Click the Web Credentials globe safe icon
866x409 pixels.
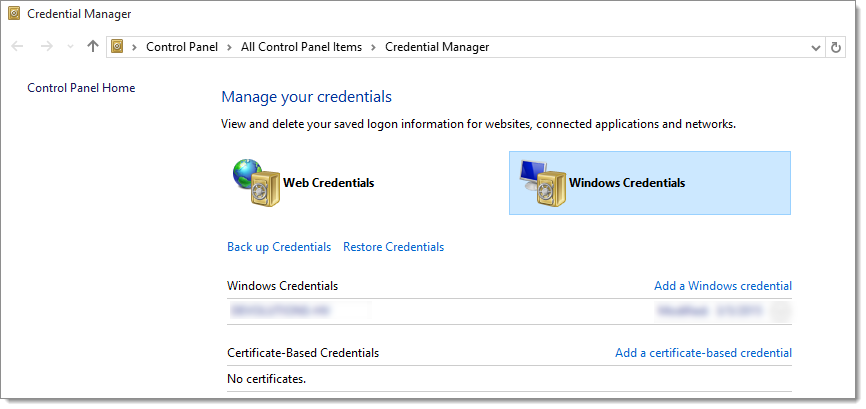(x=256, y=183)
